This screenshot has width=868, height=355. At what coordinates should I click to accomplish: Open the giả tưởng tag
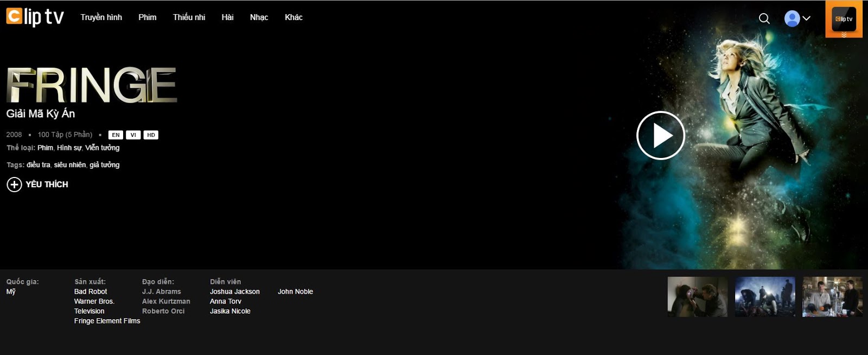click(x=105, y=165)
